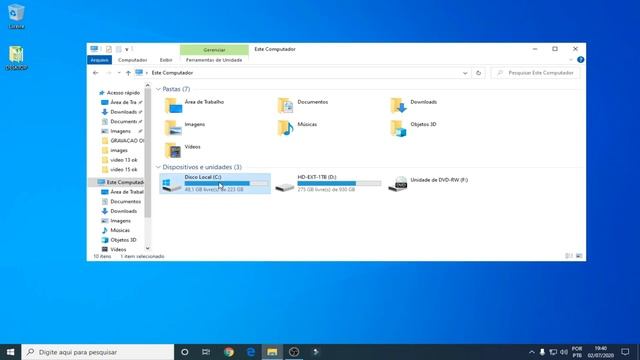This screenshot has width=640, height=360.
Task: Click the taskbar search box
Action: click(98, 352)
